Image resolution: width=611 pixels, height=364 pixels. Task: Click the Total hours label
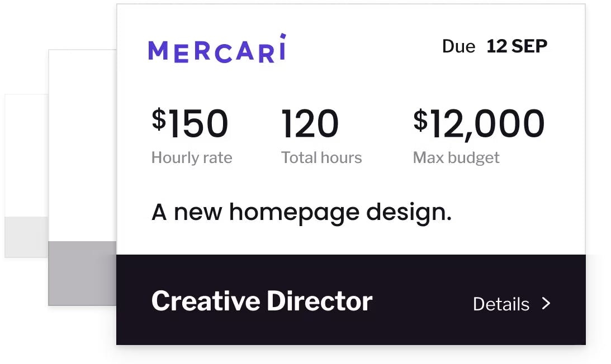[x=321, y=158]
